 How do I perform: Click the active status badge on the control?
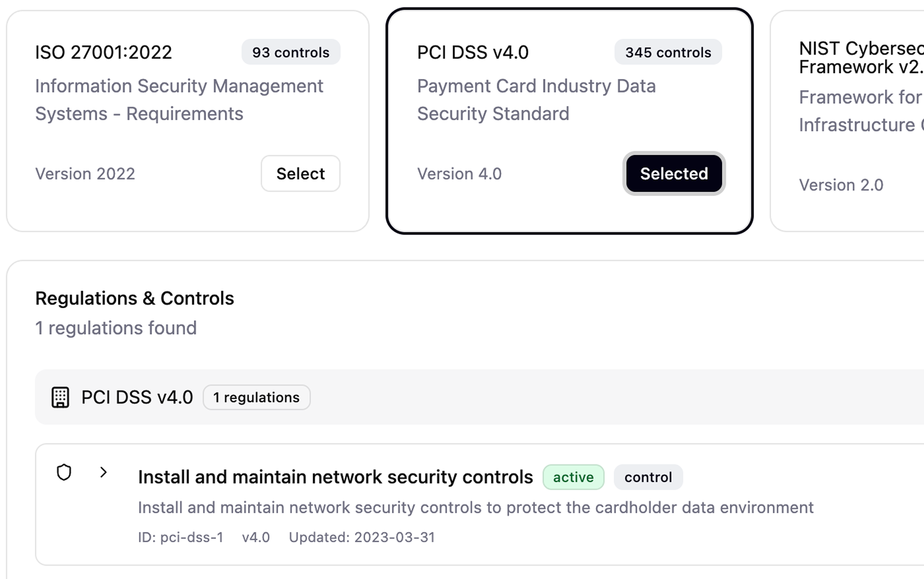[x=573, y=477]
